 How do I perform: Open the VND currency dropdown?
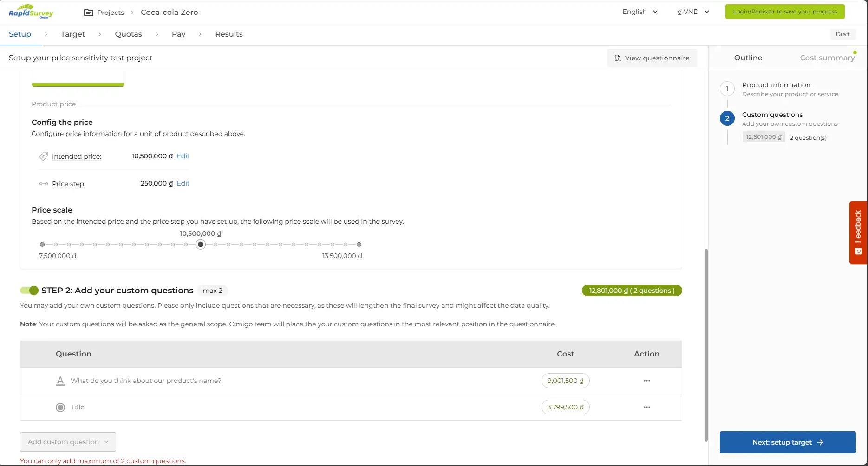click(693, 12)
